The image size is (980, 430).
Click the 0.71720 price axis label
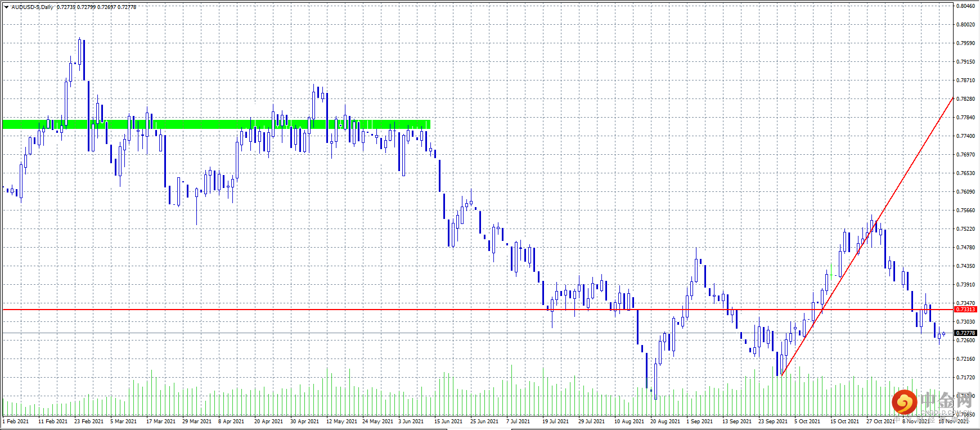(x=966, y=378)
